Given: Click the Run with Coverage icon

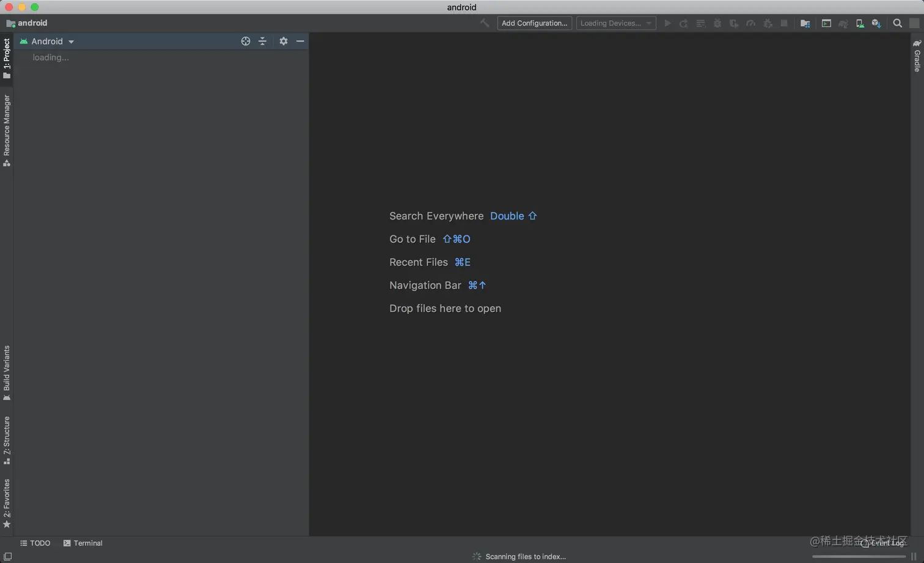Looking at the screenshot, I should coord(734,23).
